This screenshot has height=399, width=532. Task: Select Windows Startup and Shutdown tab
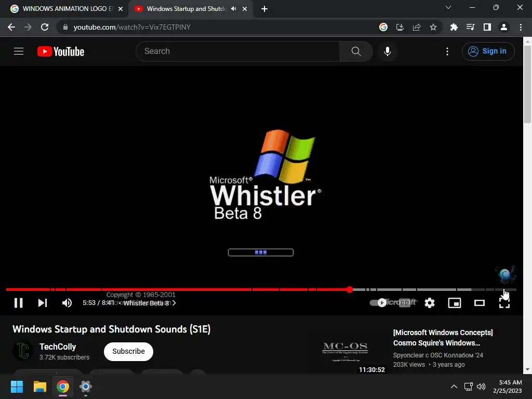pos(186,9)
